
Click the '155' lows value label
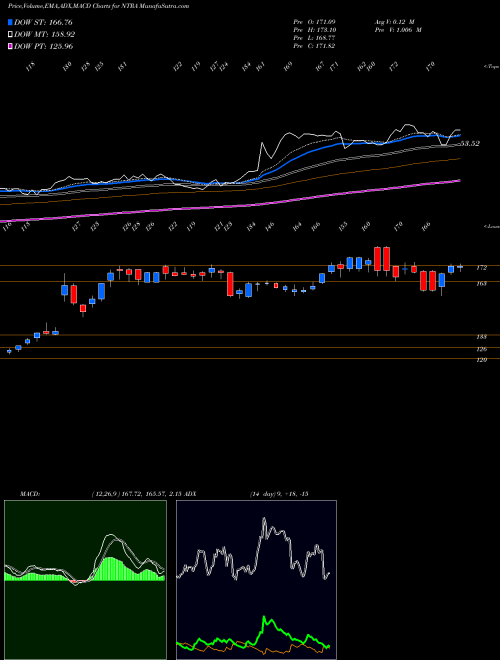pyautogui.click(x=343, y=226)
